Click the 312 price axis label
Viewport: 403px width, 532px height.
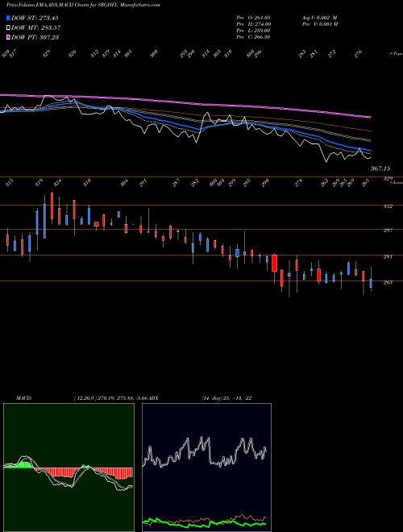point(388,206)
